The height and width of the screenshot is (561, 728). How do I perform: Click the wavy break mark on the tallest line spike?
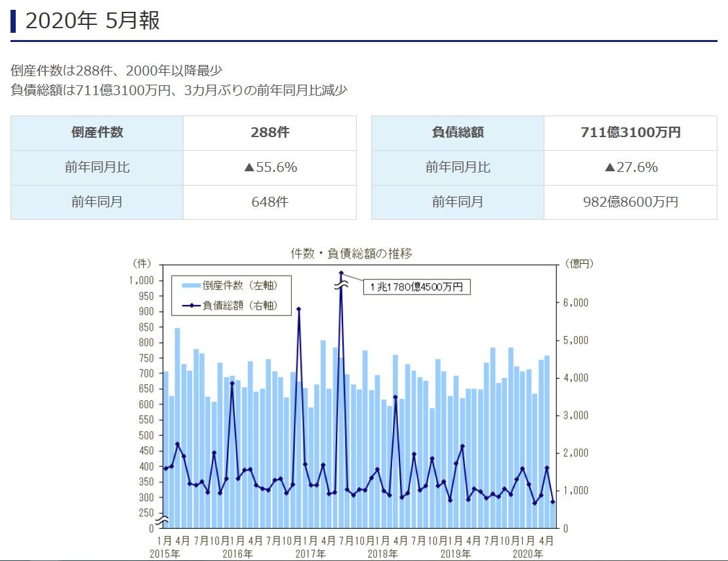point(341,287)
